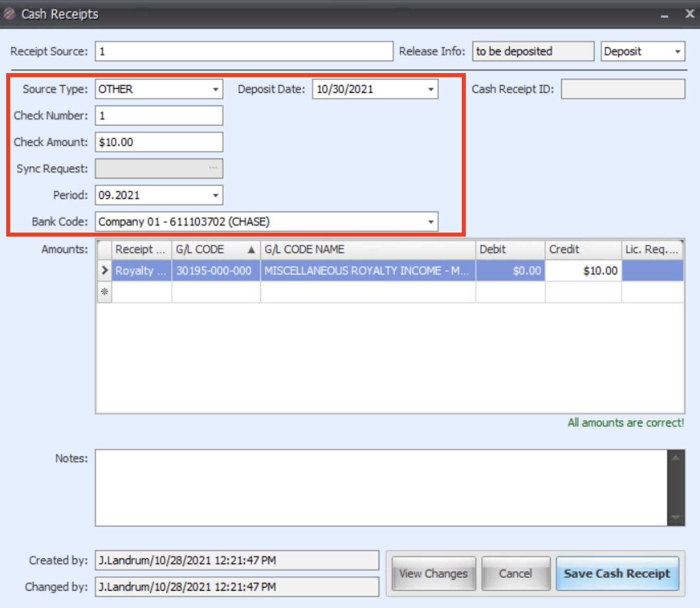Expand the Bank Code dropdown
The height and width of the screenshot is (608, 700).
431,222
